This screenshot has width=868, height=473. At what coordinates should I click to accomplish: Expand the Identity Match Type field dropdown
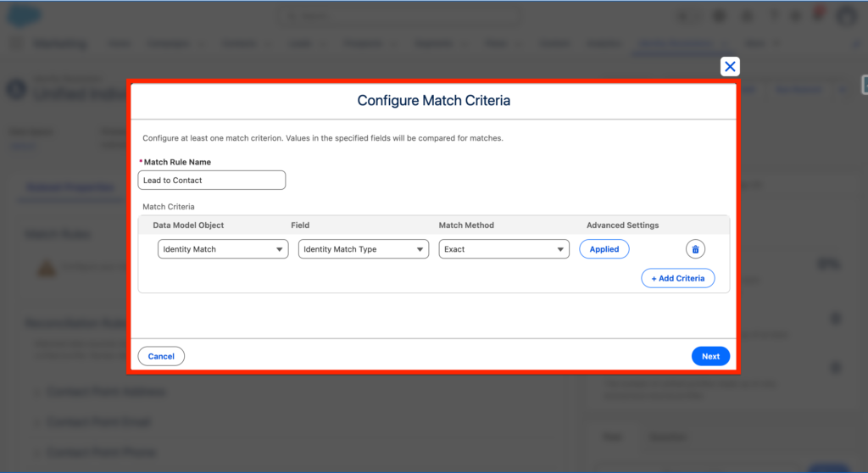click(363, 249)
